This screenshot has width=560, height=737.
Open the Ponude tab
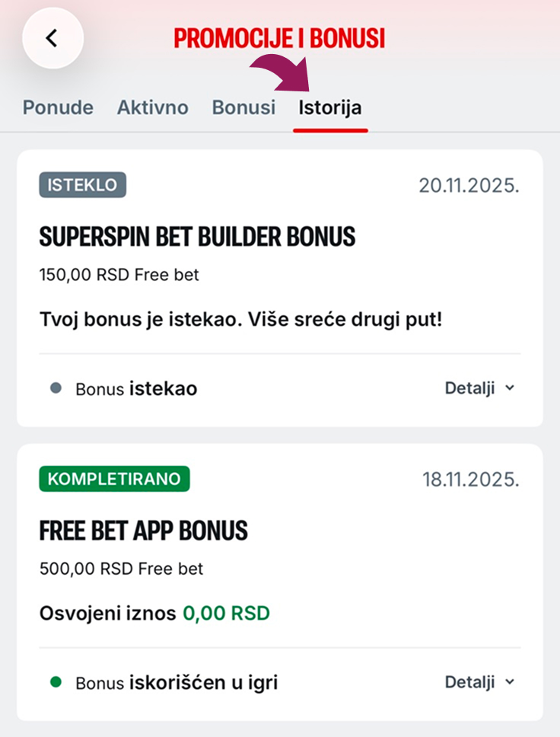click(59, 107)
